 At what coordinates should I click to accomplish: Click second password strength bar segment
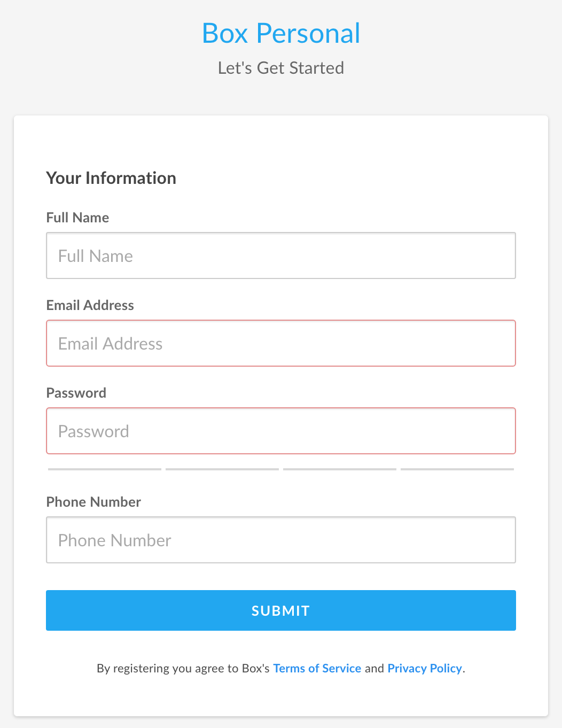(222, 469)
